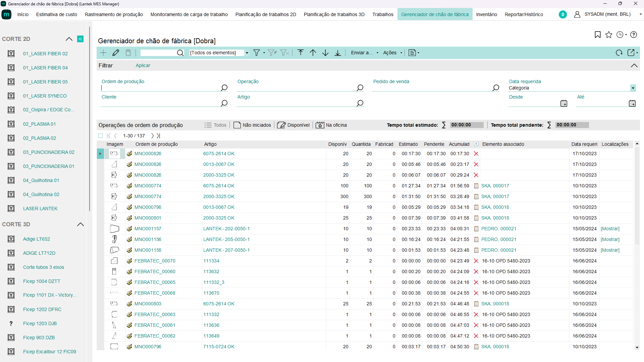The image size is (644, 362).
Task: Collapse the CORTE 2D section
Action: click(69, 39)
